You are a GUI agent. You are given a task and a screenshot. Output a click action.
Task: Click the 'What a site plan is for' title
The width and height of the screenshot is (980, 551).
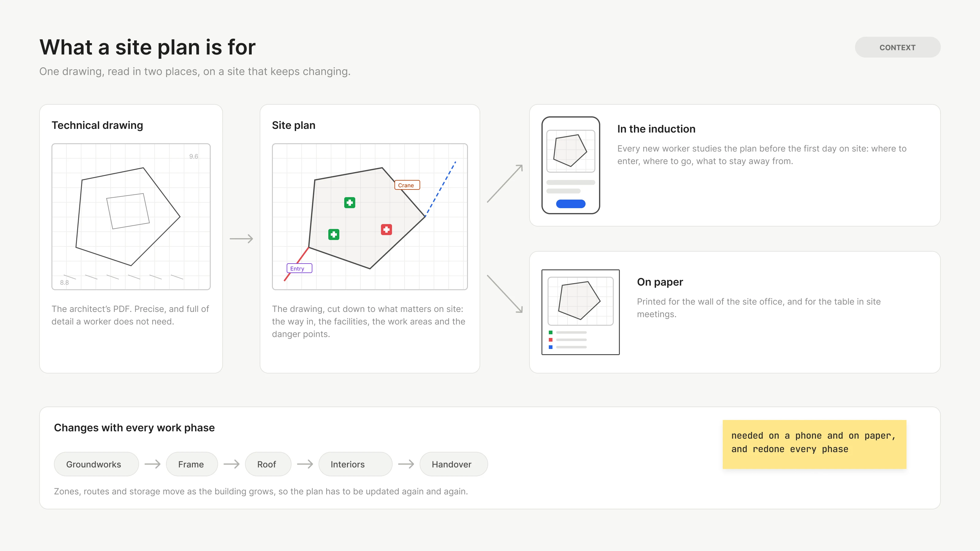(x=148, y=47)
